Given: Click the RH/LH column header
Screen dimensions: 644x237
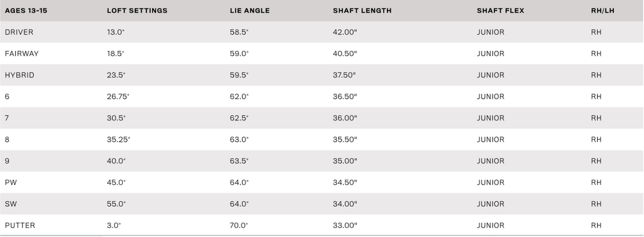Looking at the screenshot, I should tap(604, 11).
